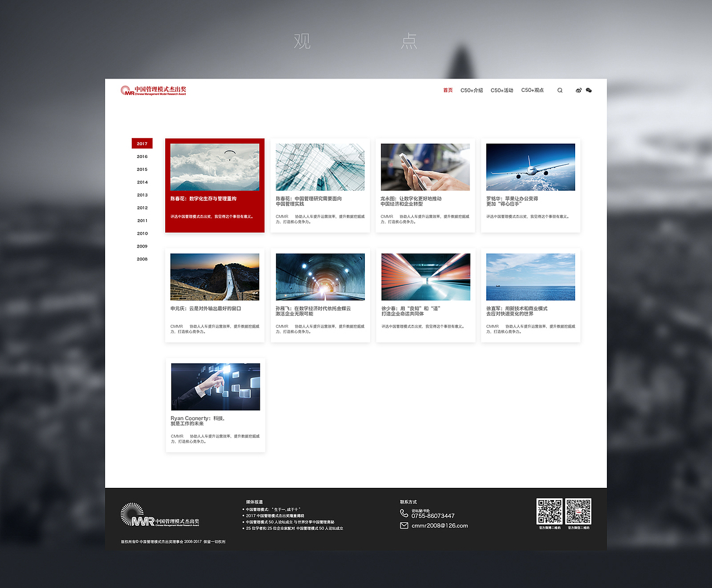Open C50+观点 navigation item

(x=532, y=90)
